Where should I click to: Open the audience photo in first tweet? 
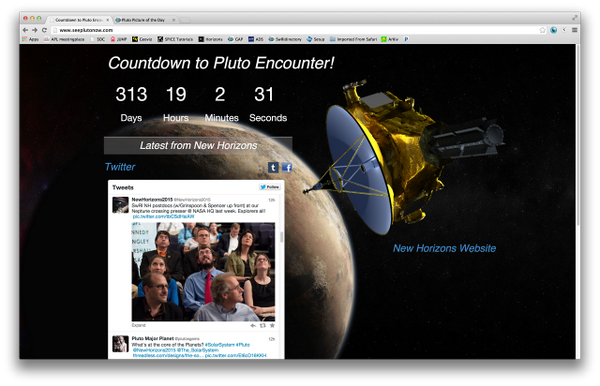[203, 272]
